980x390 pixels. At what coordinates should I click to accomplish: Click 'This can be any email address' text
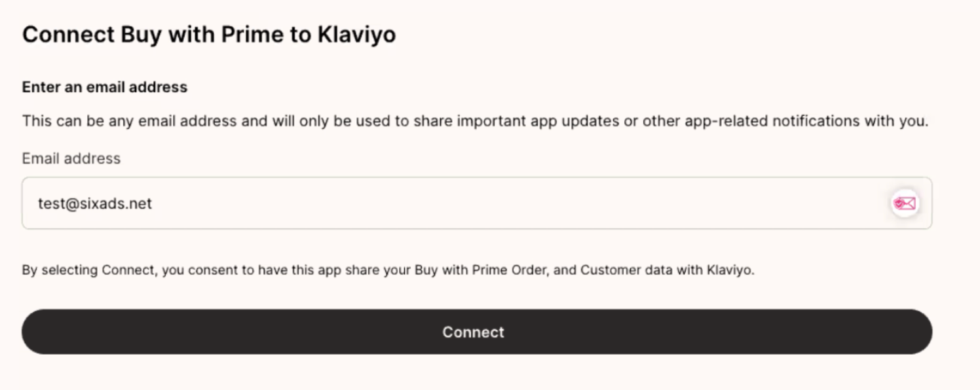120,121
